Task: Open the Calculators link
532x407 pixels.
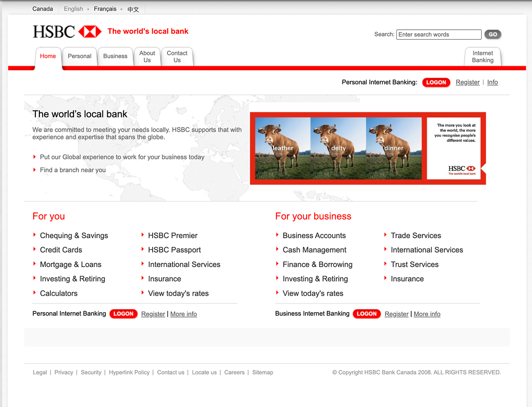Action: 59,293
